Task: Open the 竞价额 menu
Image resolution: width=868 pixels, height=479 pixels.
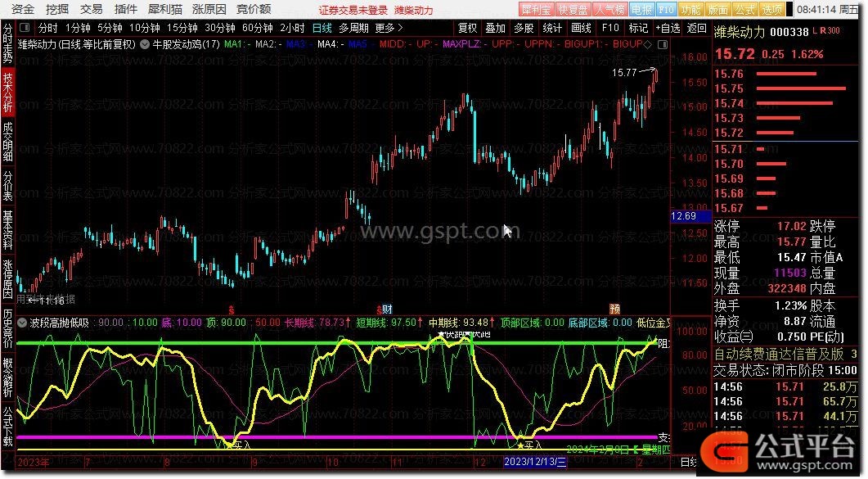Action: pos(254,9)
